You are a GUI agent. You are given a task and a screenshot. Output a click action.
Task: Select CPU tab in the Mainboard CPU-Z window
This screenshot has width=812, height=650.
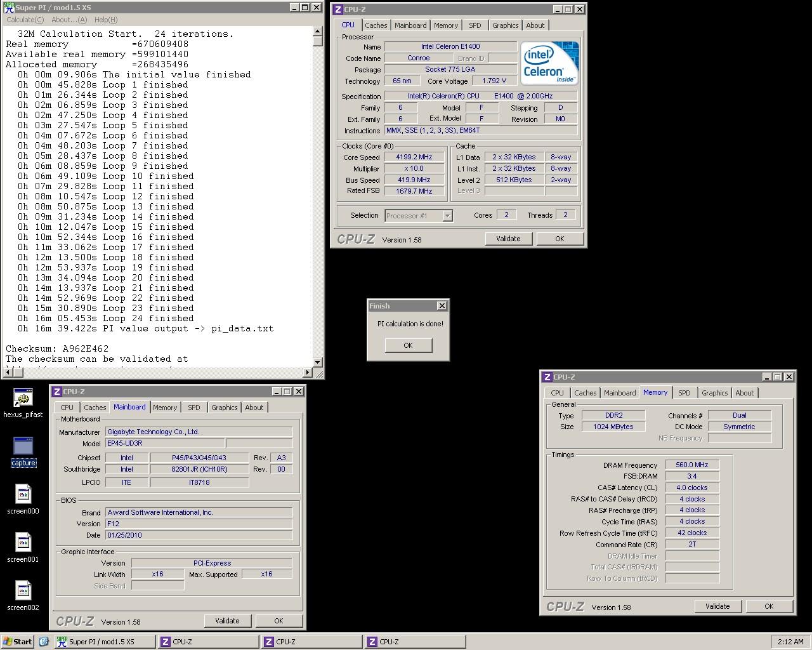point(67,408)
